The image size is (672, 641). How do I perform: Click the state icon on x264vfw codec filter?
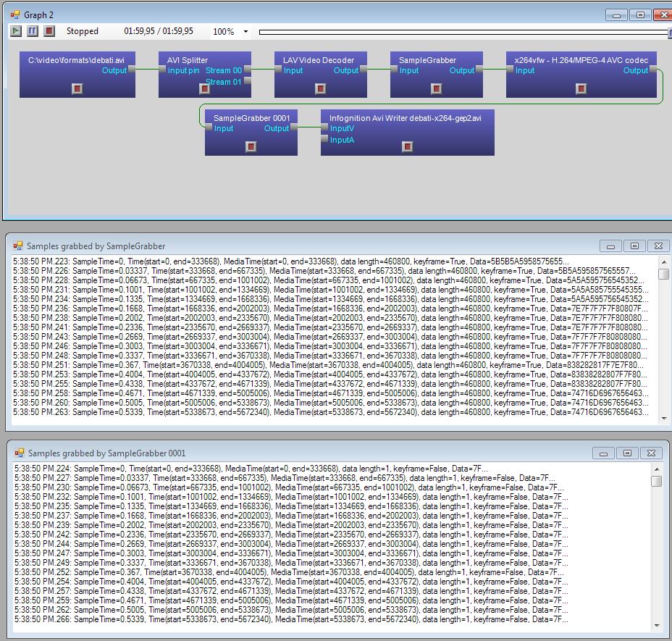pyautogui.click(x=581, y=89)
